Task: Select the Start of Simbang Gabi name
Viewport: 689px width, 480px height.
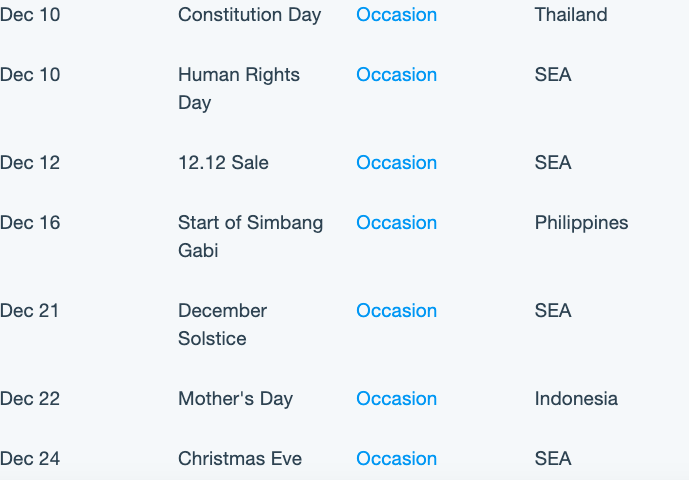Action: 250,236
